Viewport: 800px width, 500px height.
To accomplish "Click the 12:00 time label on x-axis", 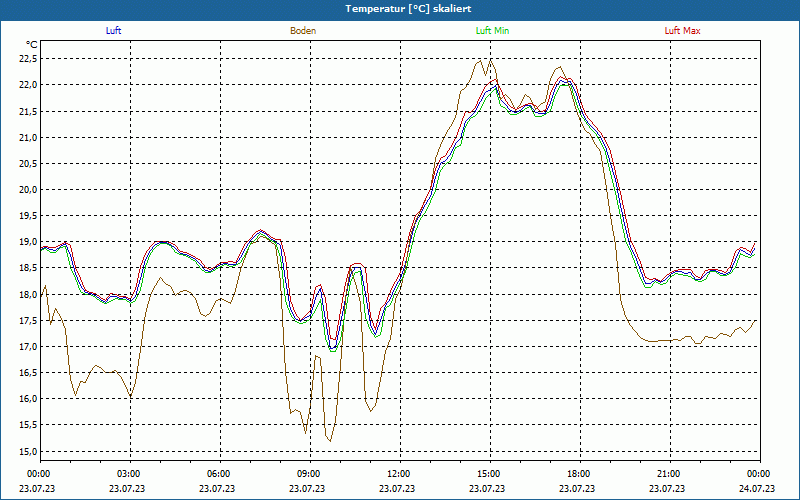I will click(x=398, y=474).
